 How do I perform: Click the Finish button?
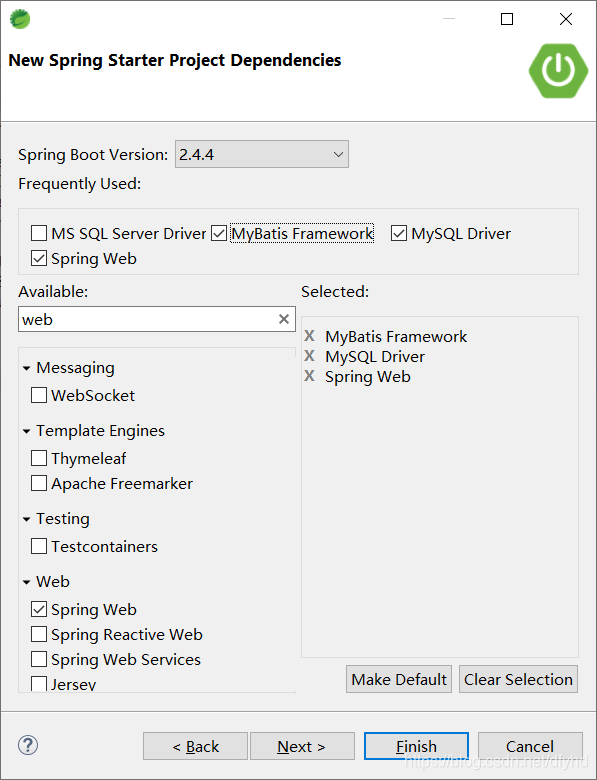click(x=416, y=746)
